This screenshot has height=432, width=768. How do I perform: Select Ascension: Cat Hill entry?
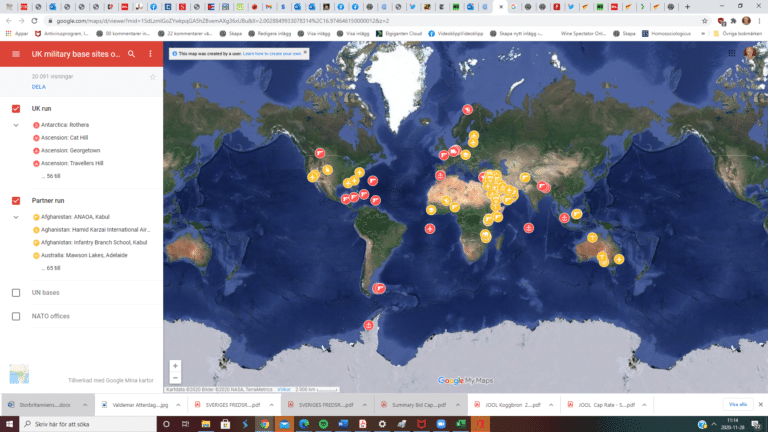[60, 138]
